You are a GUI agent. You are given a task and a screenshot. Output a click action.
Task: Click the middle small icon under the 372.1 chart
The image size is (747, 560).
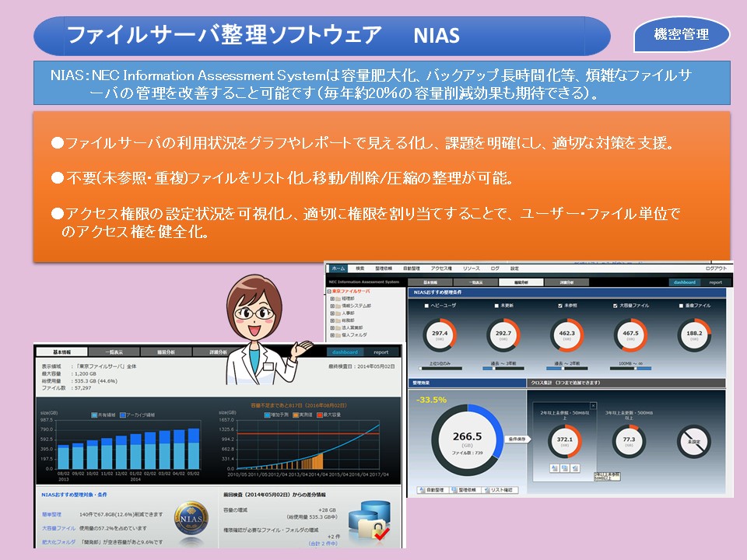565,468
